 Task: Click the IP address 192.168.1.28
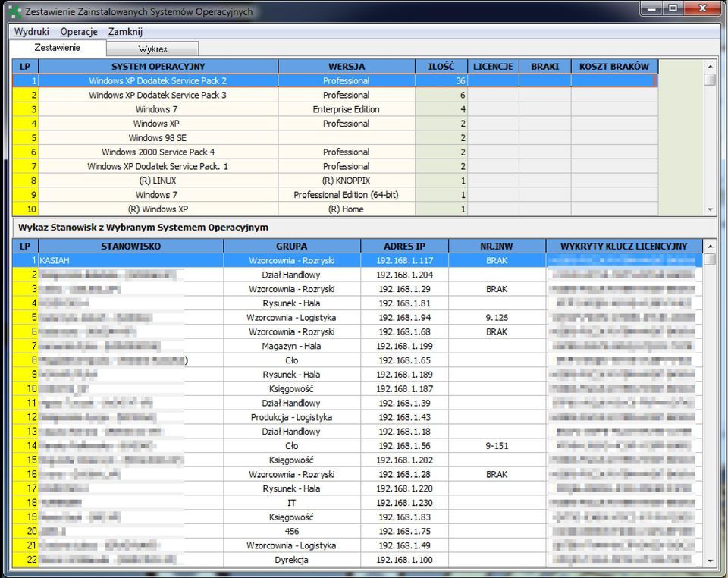tap(404, 474)
